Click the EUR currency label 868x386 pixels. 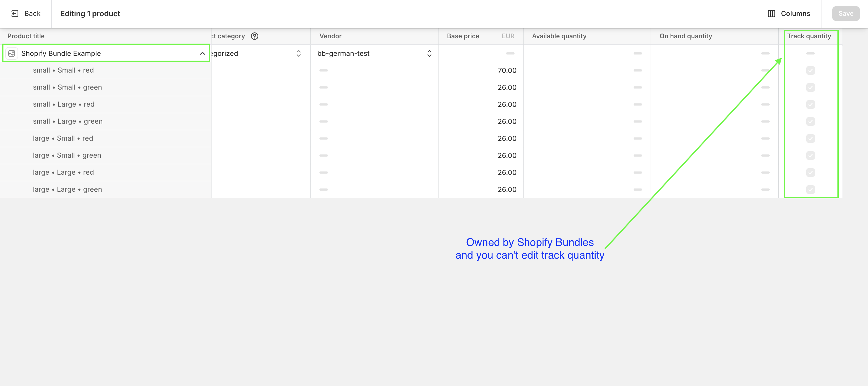508,36
